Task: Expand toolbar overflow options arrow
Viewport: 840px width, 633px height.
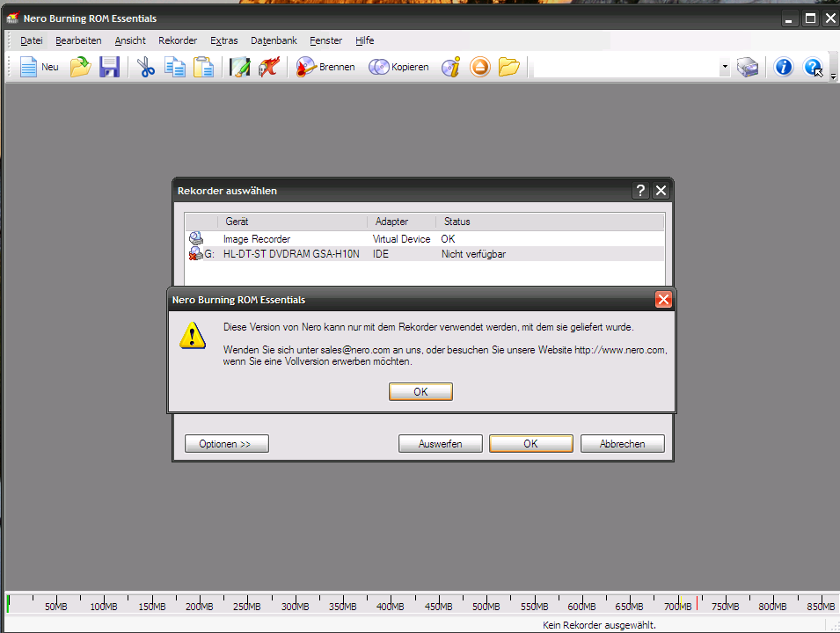Action: coord(833,76)
